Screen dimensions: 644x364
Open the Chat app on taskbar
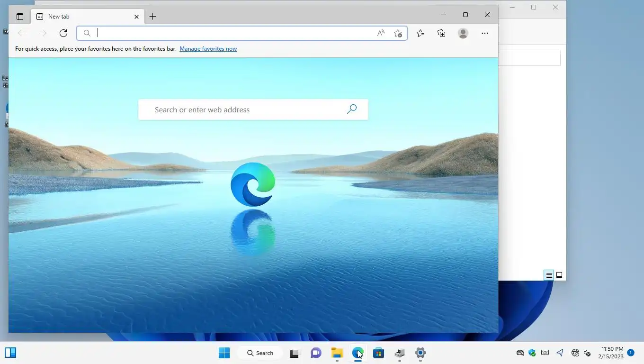tap(316, 353)
